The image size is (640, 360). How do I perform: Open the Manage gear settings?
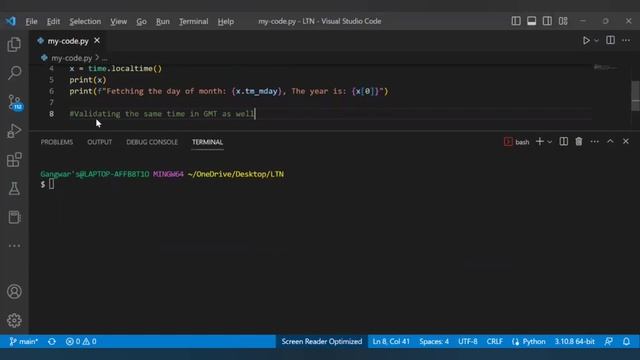click(x=14, y=320)
